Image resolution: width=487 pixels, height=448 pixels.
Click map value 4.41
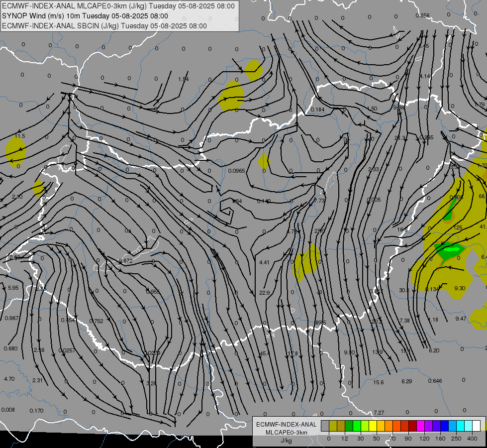click(264, 262)
